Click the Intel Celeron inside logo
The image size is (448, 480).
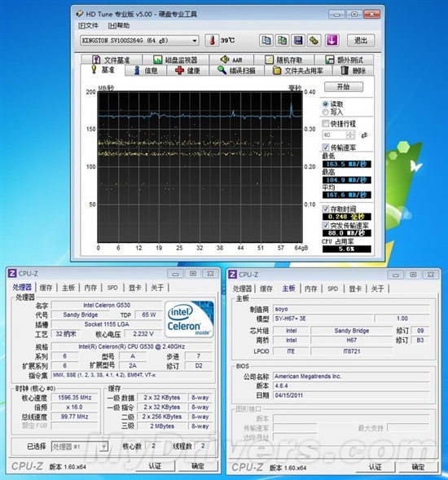189,319
